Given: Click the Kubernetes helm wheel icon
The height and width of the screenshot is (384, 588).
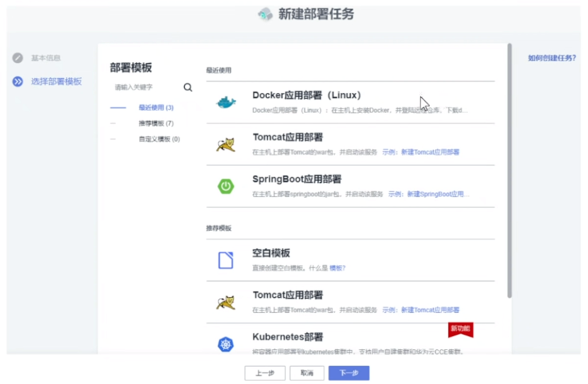Looking at the screenshot, I should point(226,344).
